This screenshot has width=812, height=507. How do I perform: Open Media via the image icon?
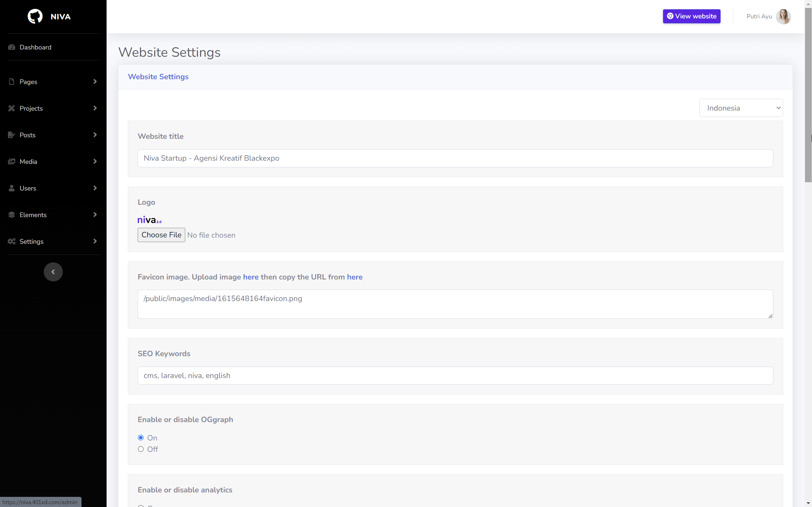point(11,161)
